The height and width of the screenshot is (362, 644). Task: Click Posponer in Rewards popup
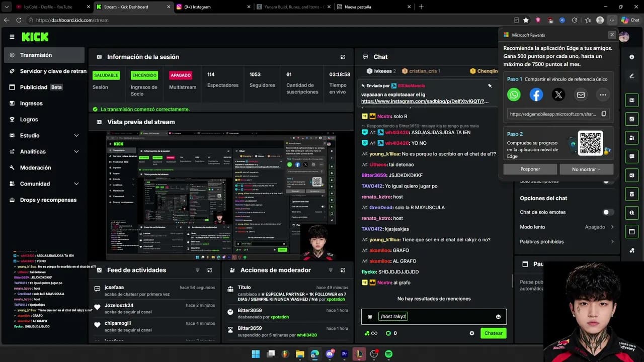[530, 169]
